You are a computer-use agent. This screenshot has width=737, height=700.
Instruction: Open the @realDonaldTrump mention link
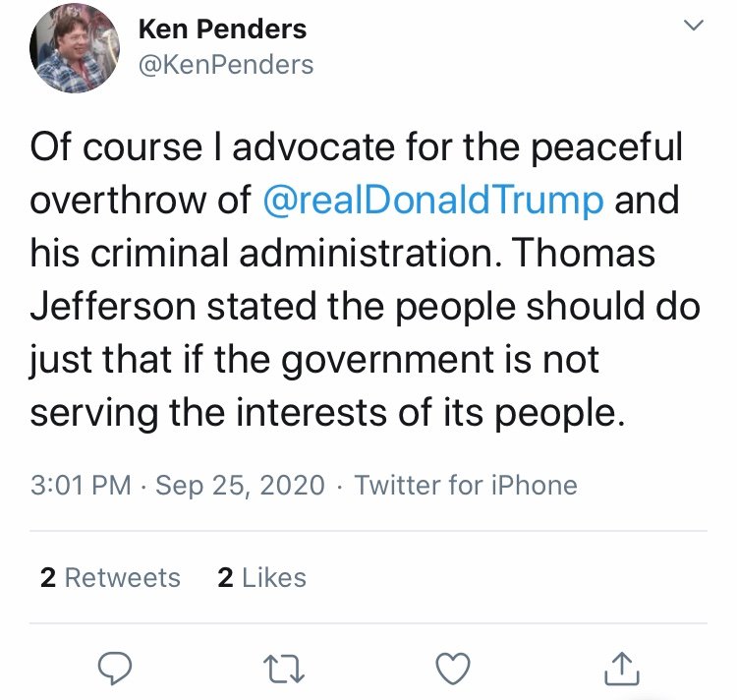click(433, 201)
